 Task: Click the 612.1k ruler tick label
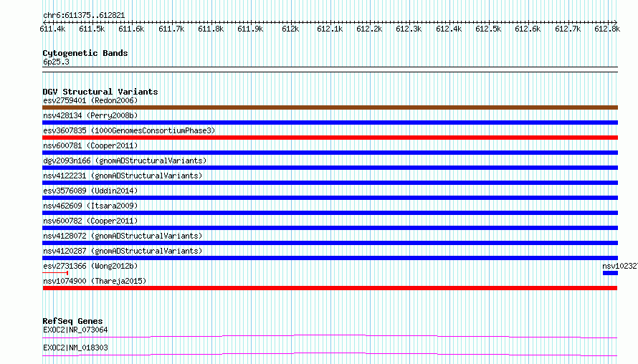[330, 29]
